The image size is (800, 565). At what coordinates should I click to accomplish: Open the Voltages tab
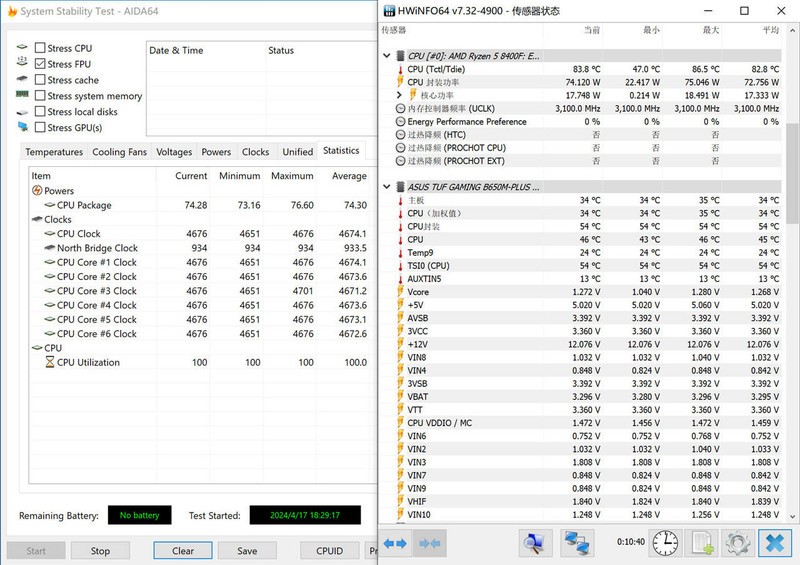[x=174, y=152]
